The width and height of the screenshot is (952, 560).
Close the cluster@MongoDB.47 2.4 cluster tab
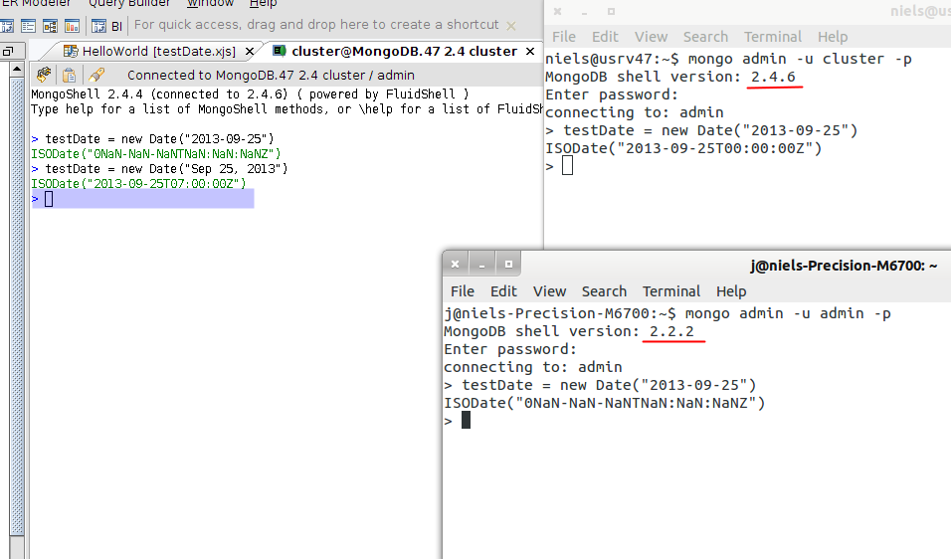pos(530,52)
